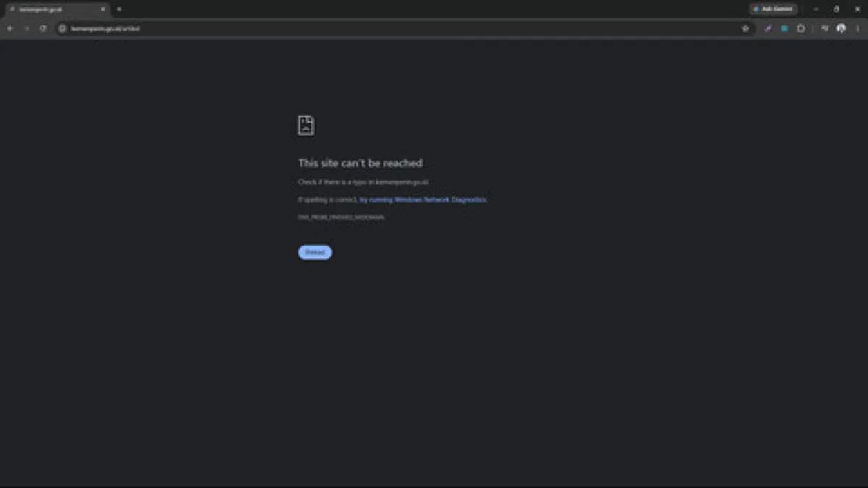
Task: Reload the page from the toolbar
Action: tap(43, 28)
